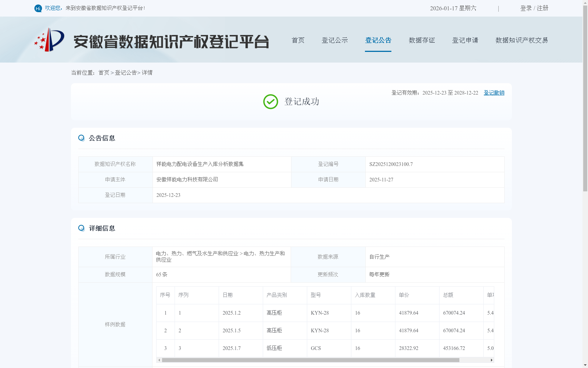Click the 序号 column header
This screenshot has width=588, height=368.
click(x=165, y=295)
